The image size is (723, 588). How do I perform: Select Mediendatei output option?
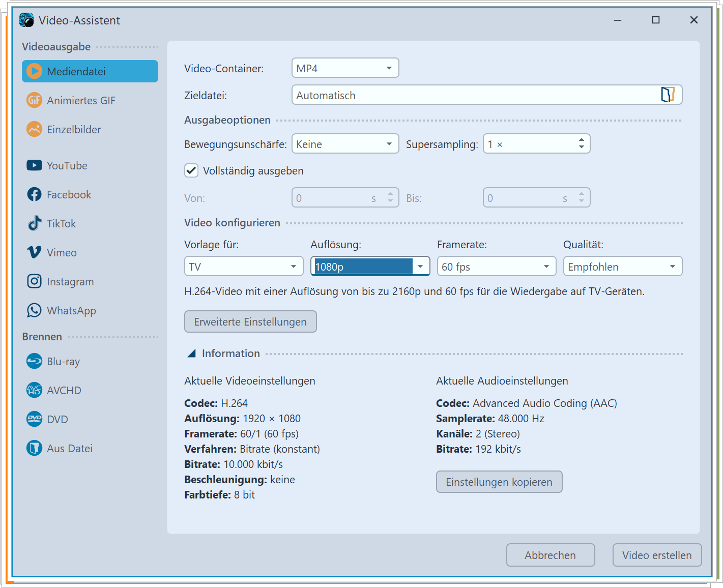(x=90, y=71)
